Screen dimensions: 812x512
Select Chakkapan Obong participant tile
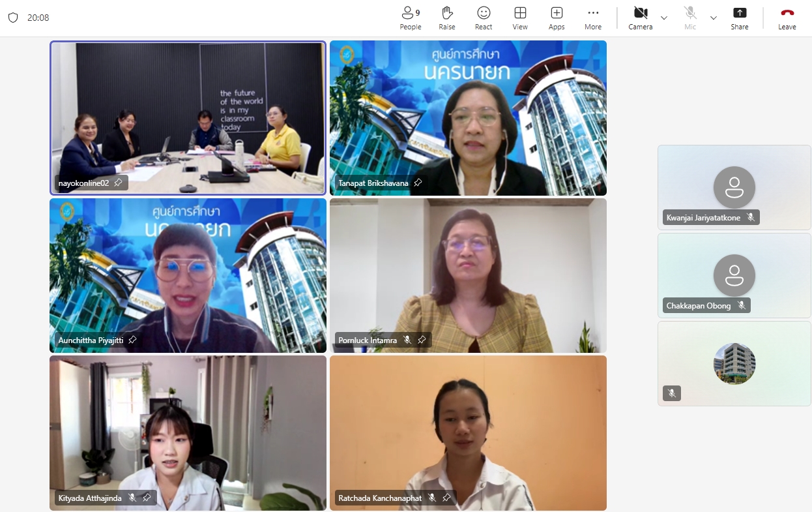click(734, 275)
